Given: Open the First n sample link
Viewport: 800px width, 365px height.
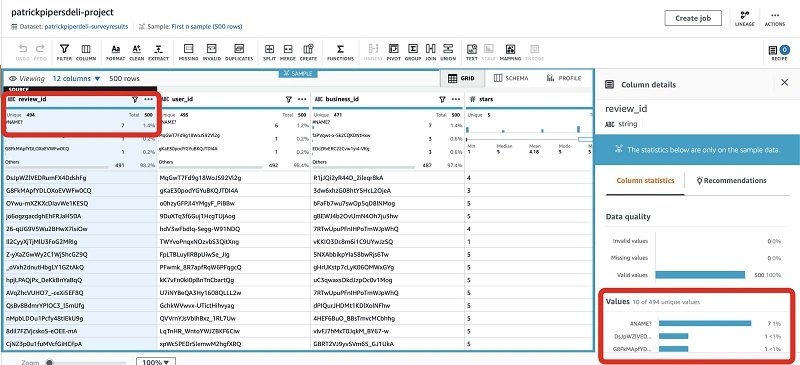Looking at the screenshot, I should tap(207, 27).
